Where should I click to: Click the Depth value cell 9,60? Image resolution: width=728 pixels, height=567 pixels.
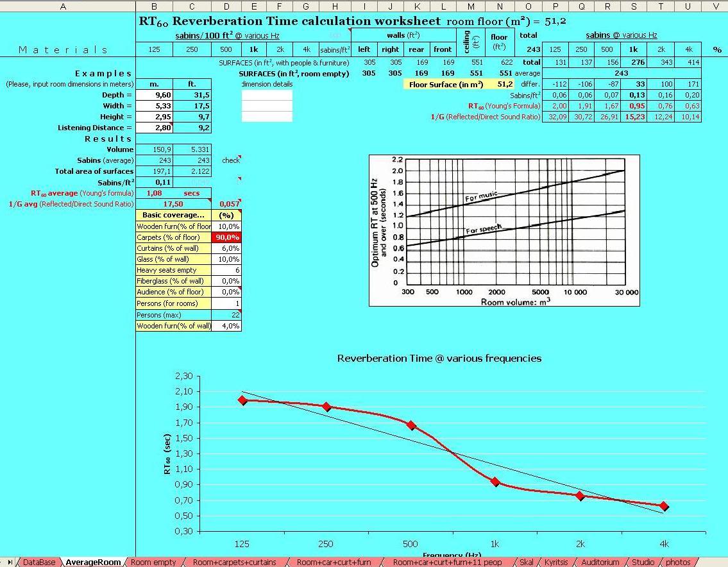click(154, 95)
